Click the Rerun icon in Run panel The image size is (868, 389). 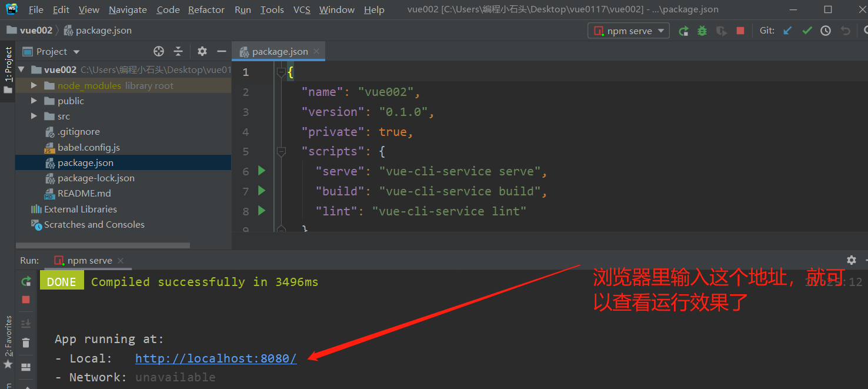tap(26, 281)
